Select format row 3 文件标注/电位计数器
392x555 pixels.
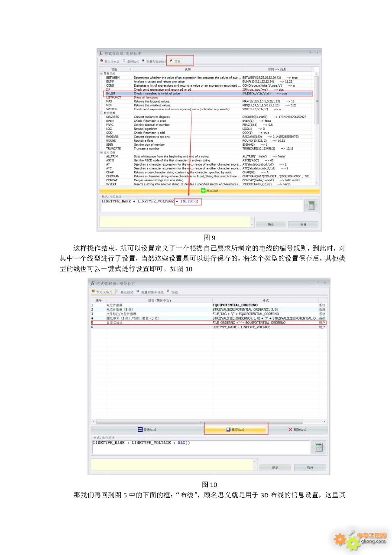pos(208,314)
